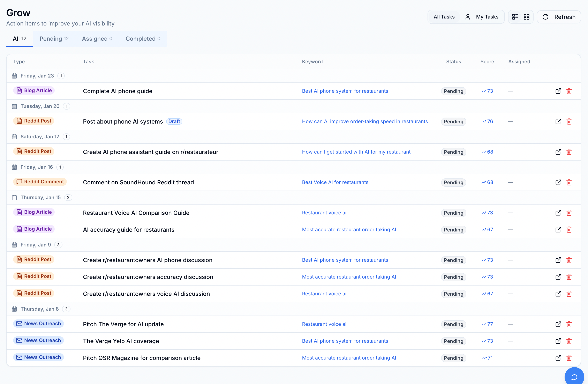Delete the Comment on SoundHound Reddit thread task
The width and height of the screenshot is (588, 384).
[569, 182]
